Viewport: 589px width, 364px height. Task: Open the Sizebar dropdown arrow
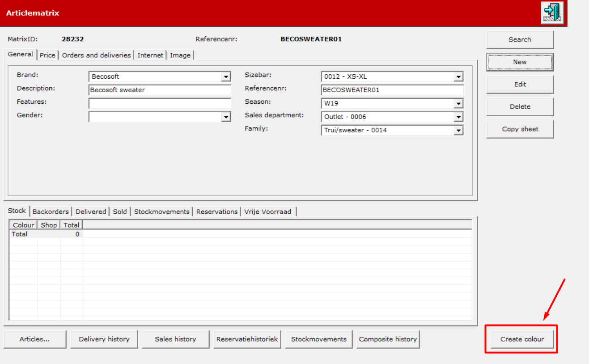point(458,76)
